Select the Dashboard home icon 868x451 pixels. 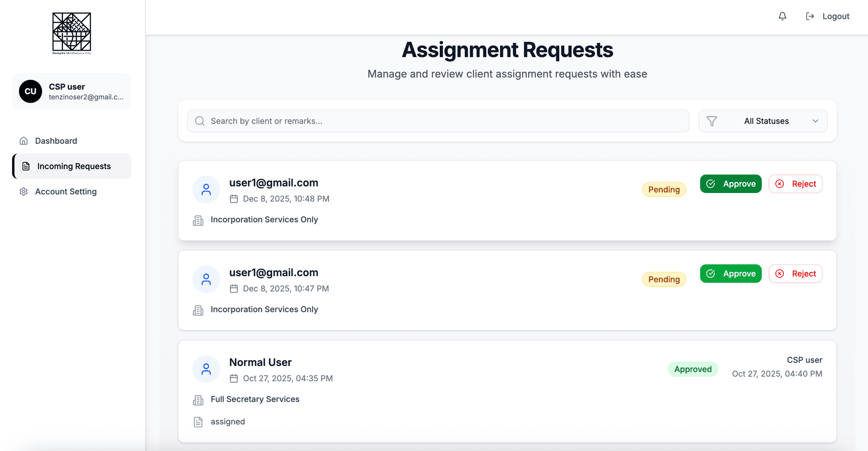click(x=23, y=141)
